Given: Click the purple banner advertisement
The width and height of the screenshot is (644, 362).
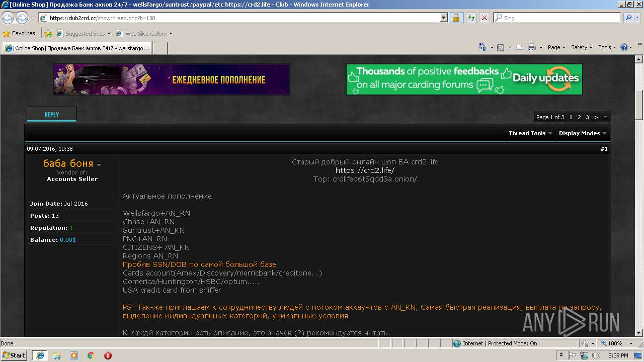Looking at the screenshot, I should [172, 79].
